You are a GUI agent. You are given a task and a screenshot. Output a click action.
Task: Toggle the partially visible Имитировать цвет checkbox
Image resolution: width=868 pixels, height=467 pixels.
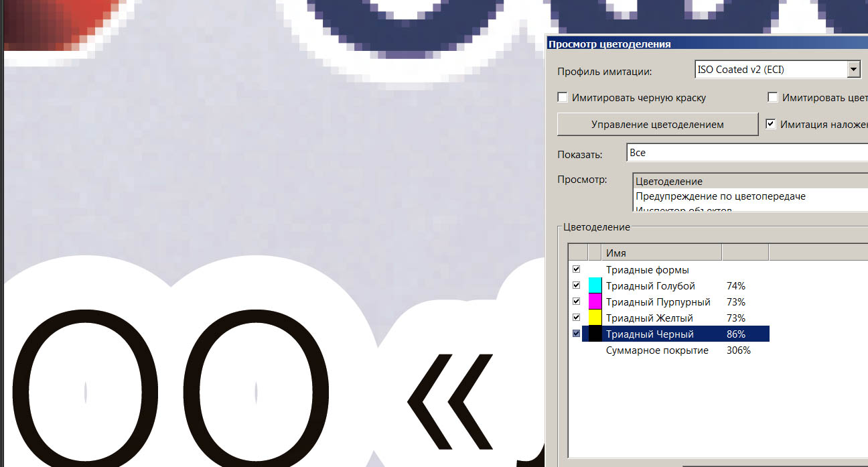tap(773, 98)
